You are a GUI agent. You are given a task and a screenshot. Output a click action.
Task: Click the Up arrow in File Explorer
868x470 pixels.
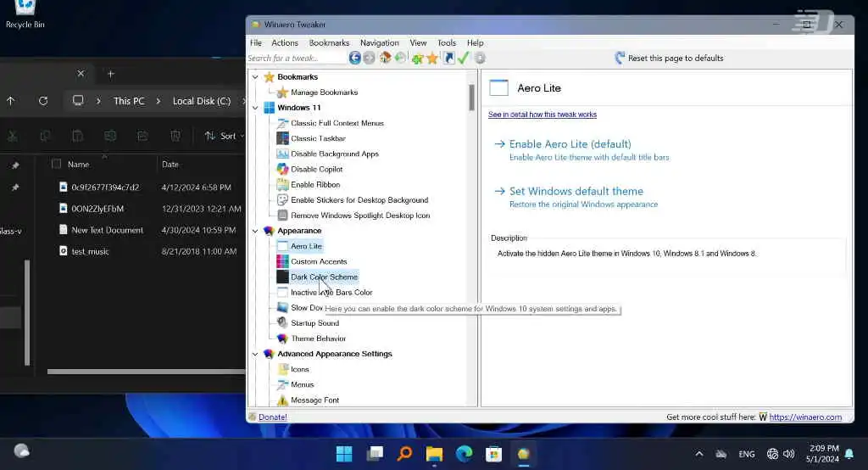(x=10, y=101)
